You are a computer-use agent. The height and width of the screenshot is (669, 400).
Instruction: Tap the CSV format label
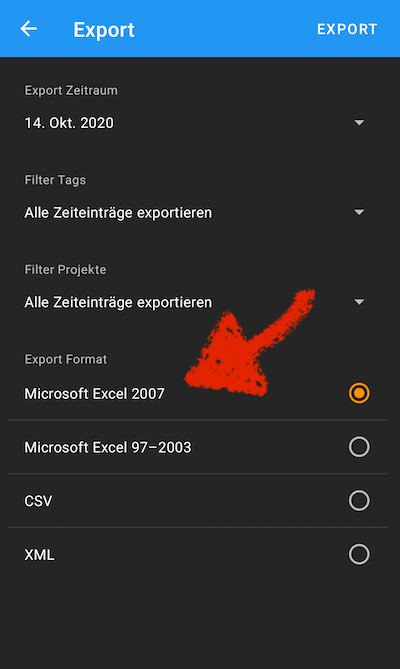38,501
